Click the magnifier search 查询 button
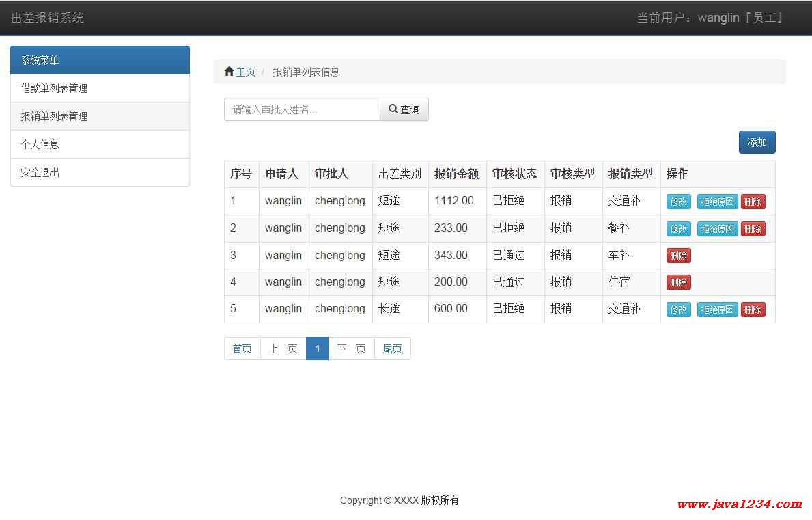This screenshot has height=520, width=812. (x=404, y=109)
